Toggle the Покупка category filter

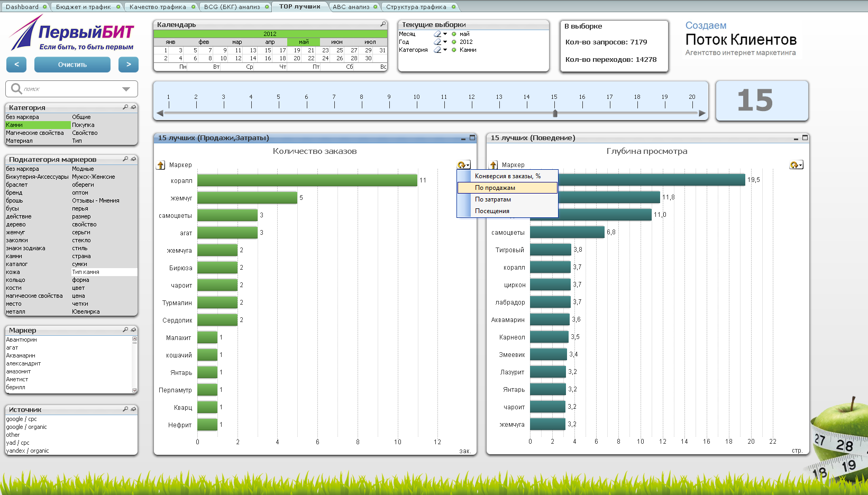[83, 125]
